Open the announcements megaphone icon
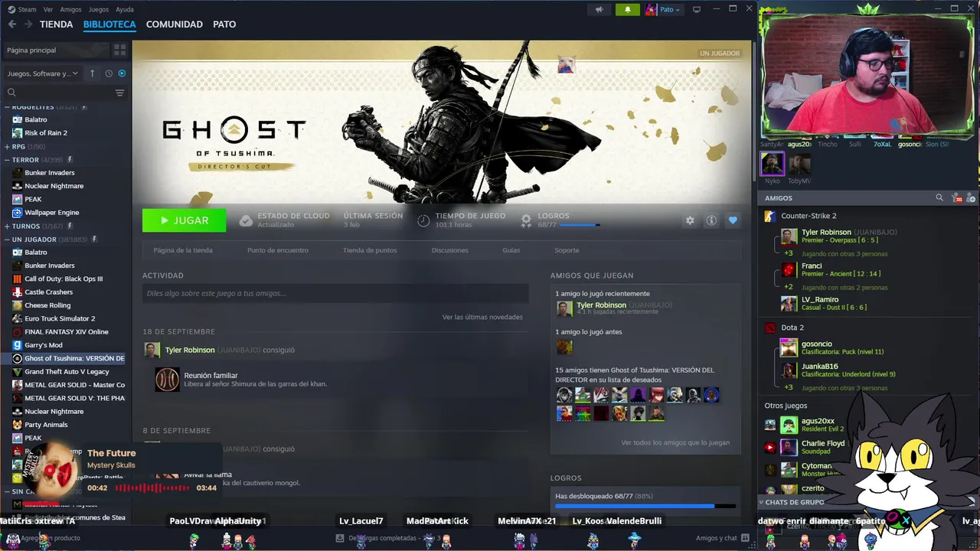980x551 pixels. point(599,9)
